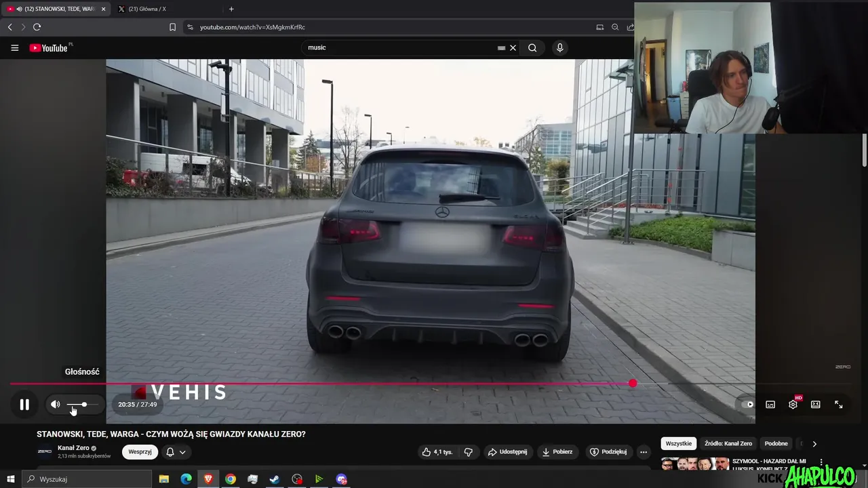Go to YouTube home via logo
The height and width of the screenshot is (488, 868).
pyautogui.click(x=49, y=48)
